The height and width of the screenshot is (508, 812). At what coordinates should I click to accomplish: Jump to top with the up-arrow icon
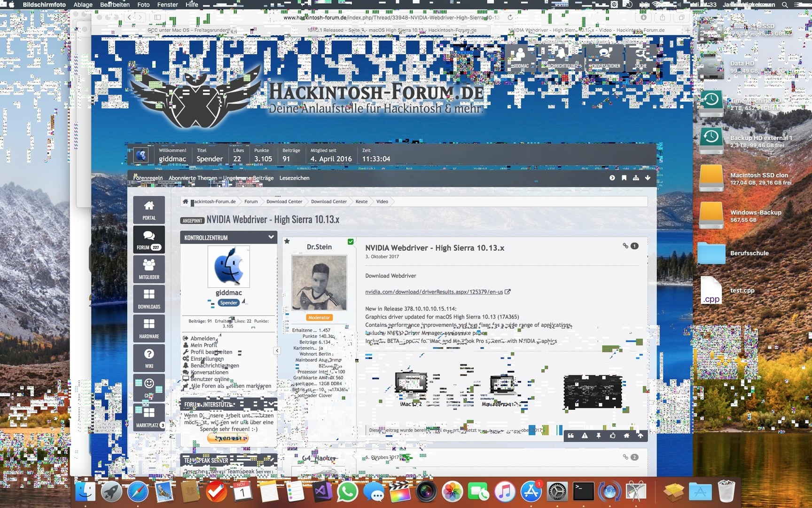click(640, 436)
